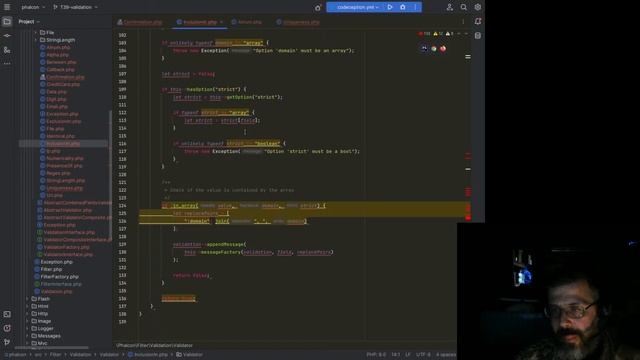This screenshot has height=360, width=640.
Task: Open preview in PhpStorm built-in browser
Action: point(424,49)
